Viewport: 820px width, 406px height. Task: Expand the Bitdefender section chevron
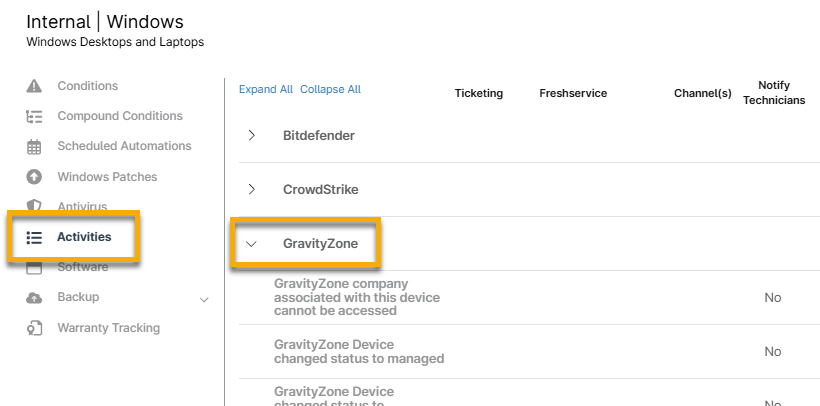click(x=251, y=135)
